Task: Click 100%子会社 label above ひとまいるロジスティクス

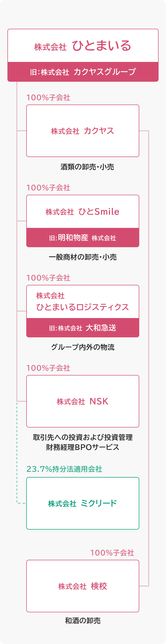Action: click(48, 278)
